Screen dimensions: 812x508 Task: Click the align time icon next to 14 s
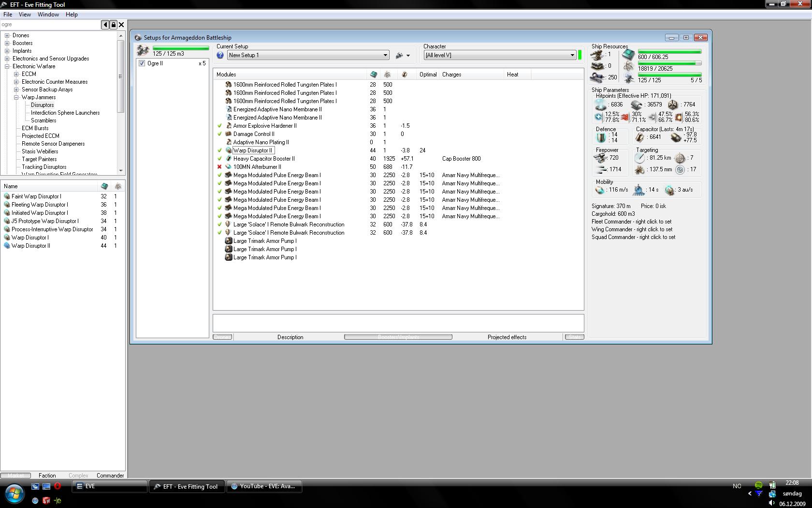(639, 190)
